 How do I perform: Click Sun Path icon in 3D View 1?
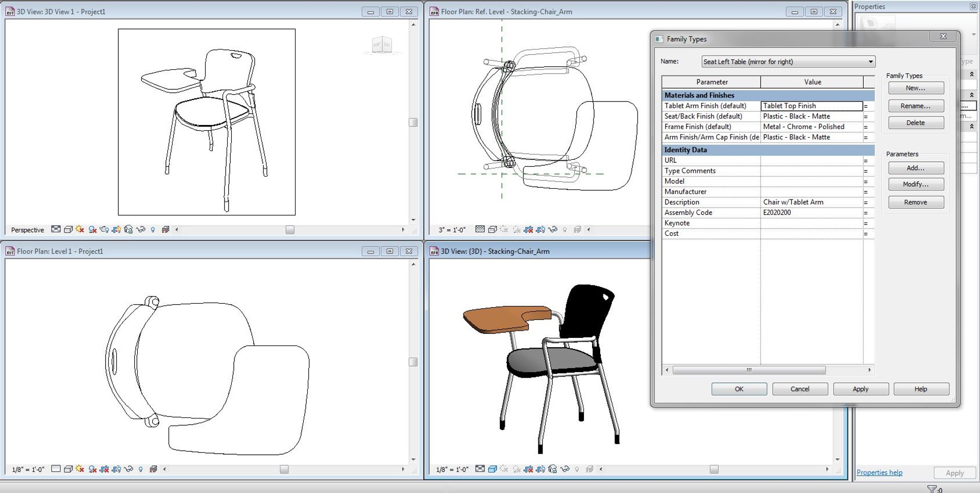tap(80, 230)
